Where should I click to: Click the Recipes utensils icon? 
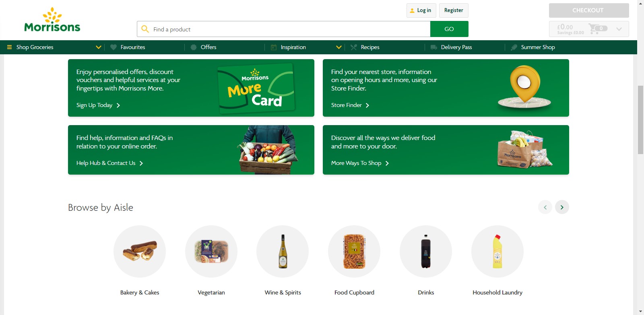[354, 47]
